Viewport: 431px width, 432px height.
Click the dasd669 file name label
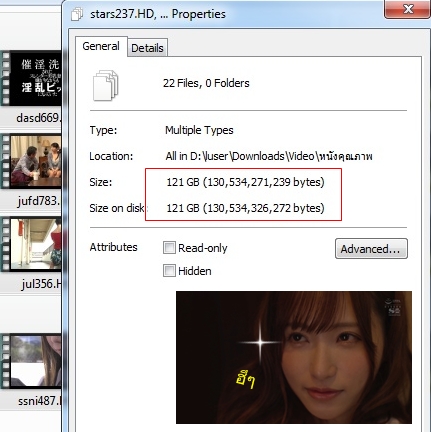click(x=39, y=118)
